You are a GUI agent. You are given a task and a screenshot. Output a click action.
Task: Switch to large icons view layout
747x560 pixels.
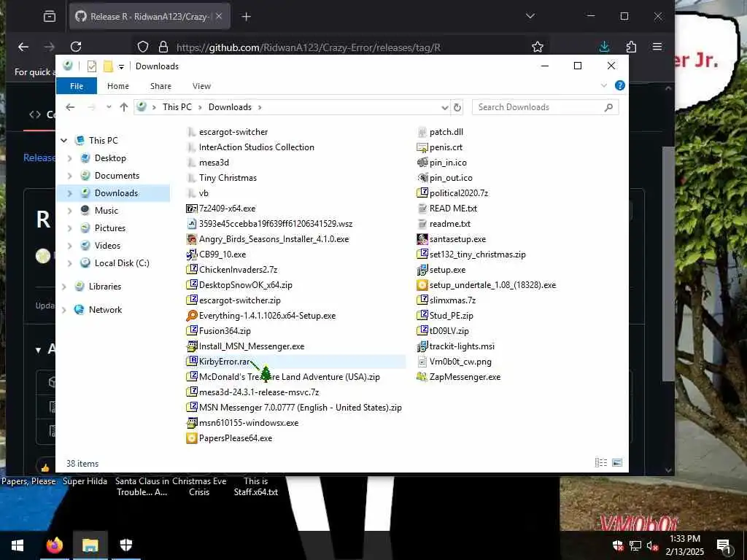617,463
